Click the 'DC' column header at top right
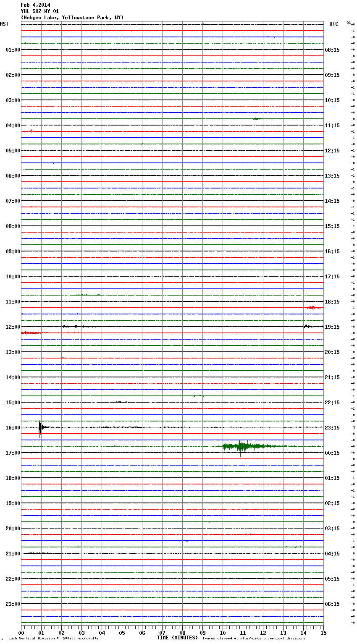The height and width of the screenshot is (644, 357). (349, 23)
